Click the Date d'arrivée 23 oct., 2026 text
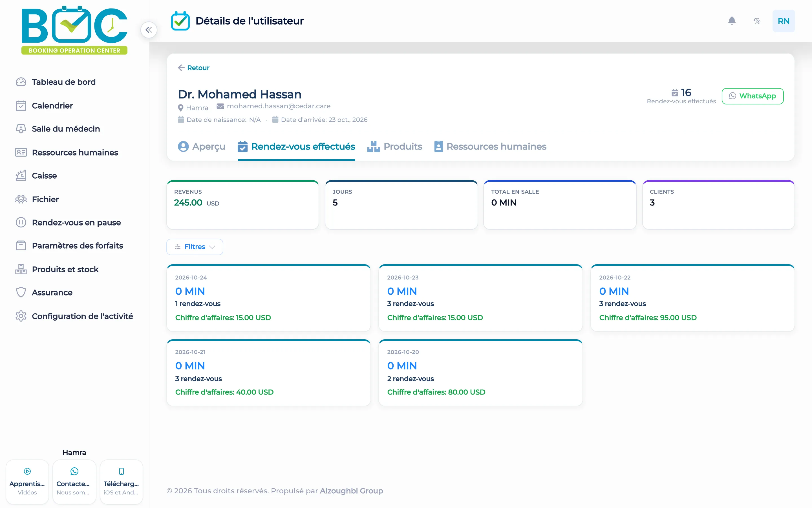The height and width of the screenshot is (508, 812). point(324,120)
